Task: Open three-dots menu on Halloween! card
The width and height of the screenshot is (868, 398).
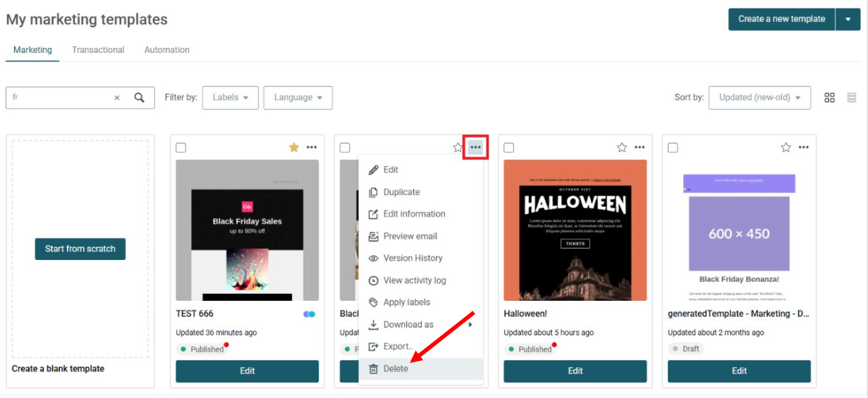Action: [640, 147]
